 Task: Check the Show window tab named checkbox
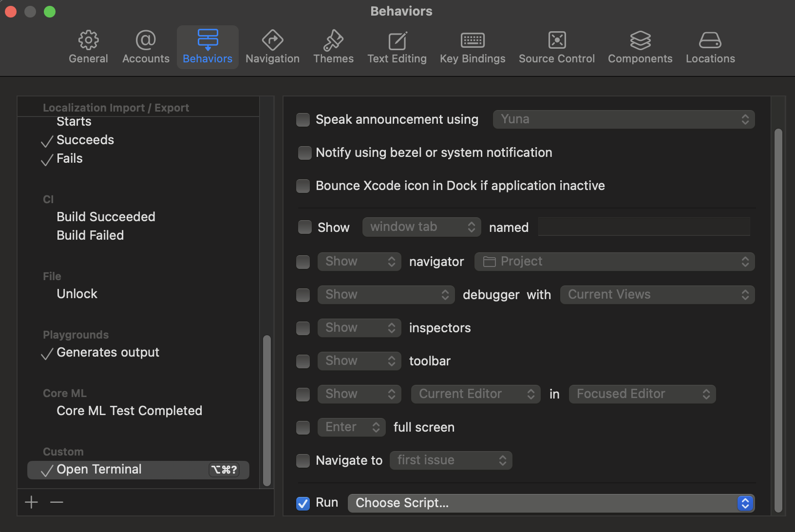tap(305, 227)
